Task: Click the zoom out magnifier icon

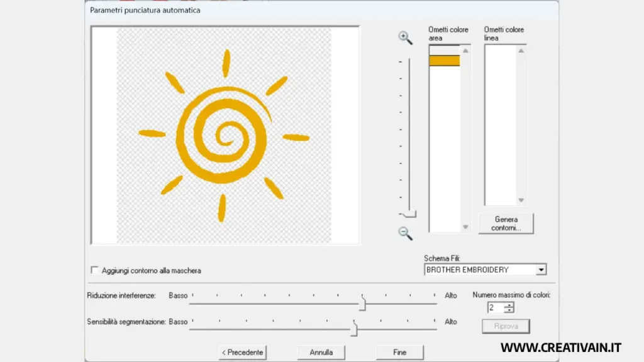Action: pos(405,233)
